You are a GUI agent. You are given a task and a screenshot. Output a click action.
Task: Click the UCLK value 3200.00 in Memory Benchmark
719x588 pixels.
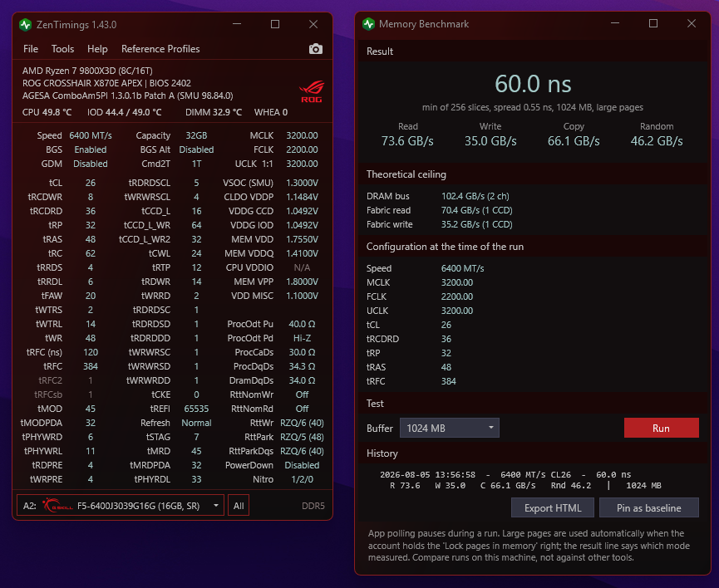[456, 311]
